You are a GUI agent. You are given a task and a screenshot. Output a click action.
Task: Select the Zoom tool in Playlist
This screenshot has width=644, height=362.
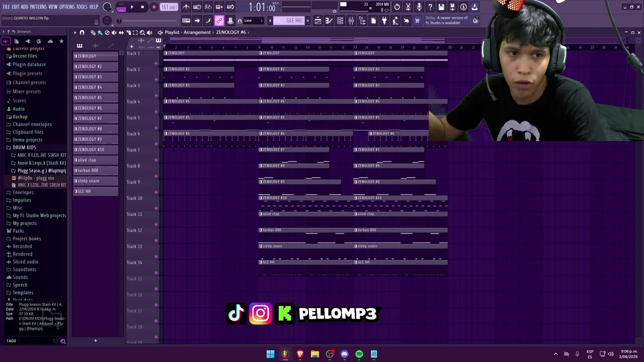(142, 33)
